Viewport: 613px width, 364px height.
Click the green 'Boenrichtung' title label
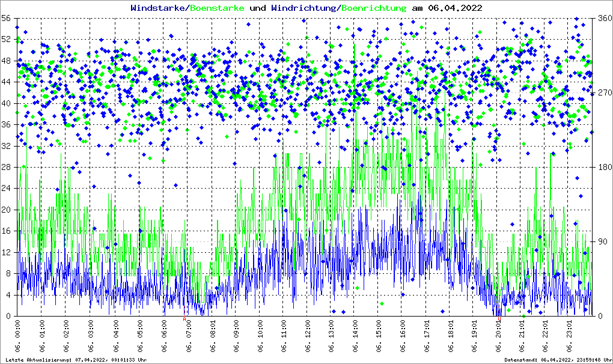(x=374, y=8)
